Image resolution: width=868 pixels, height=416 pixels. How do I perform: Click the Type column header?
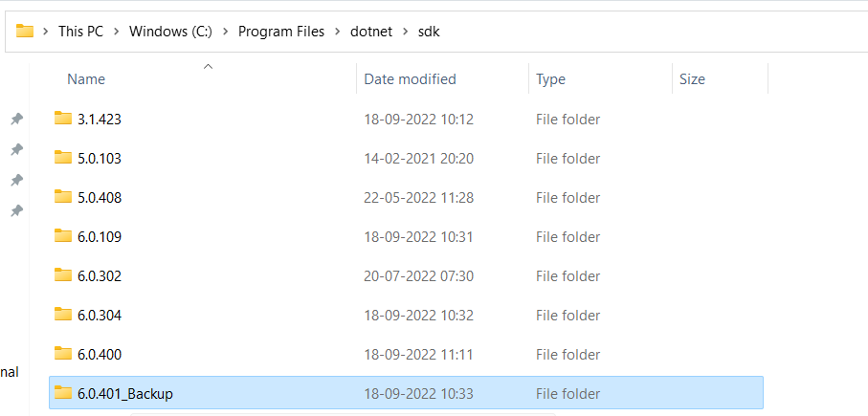550,79
